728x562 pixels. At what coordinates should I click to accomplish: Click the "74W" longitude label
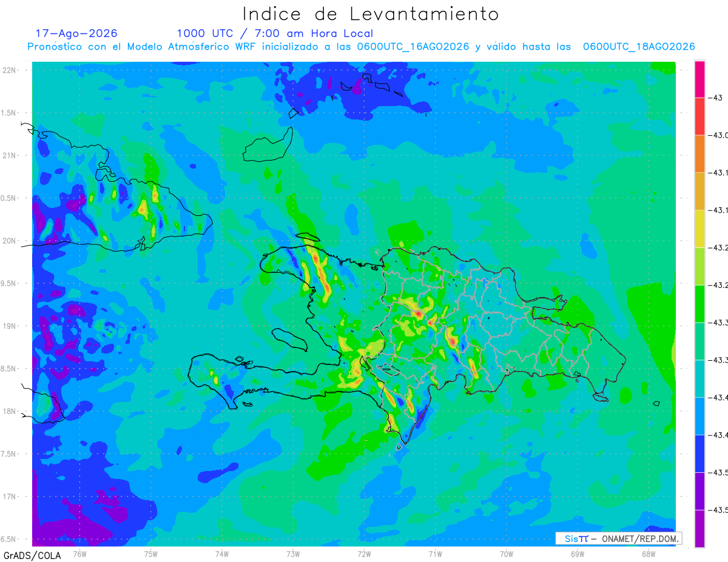point(222,554)
